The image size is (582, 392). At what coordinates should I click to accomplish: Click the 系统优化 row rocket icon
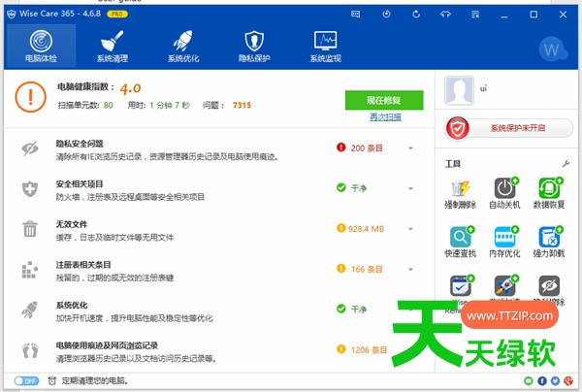(x=30, y=310)
